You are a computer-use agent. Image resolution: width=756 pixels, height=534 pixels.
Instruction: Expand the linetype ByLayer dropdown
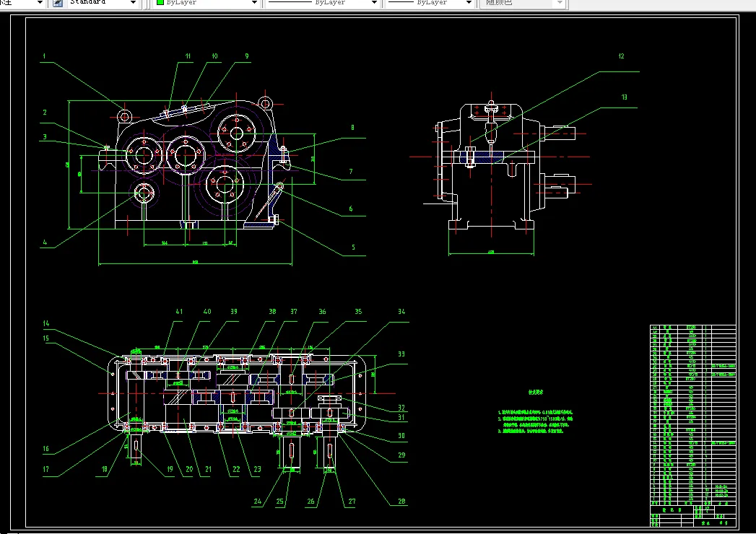click(373, 2)
